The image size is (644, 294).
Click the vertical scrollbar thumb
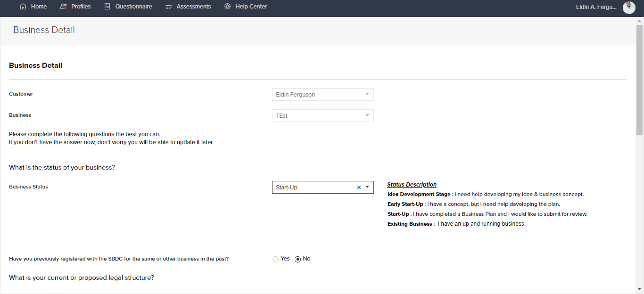[640, 80]
